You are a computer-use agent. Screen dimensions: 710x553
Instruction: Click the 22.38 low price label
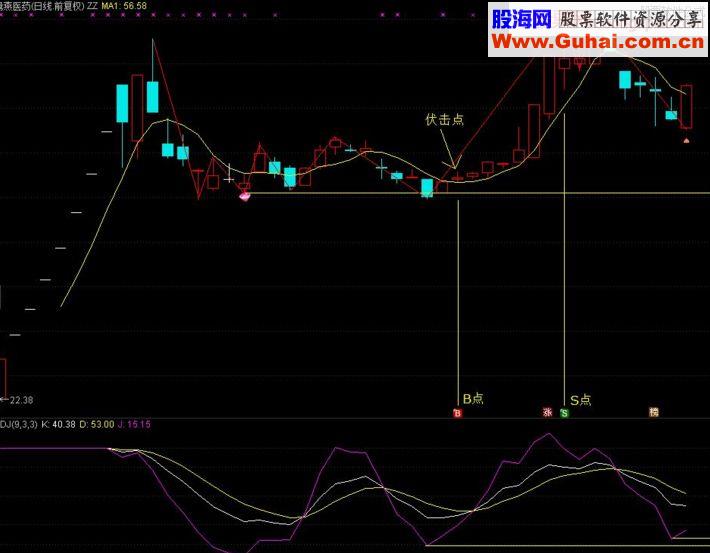coord(21,400)
